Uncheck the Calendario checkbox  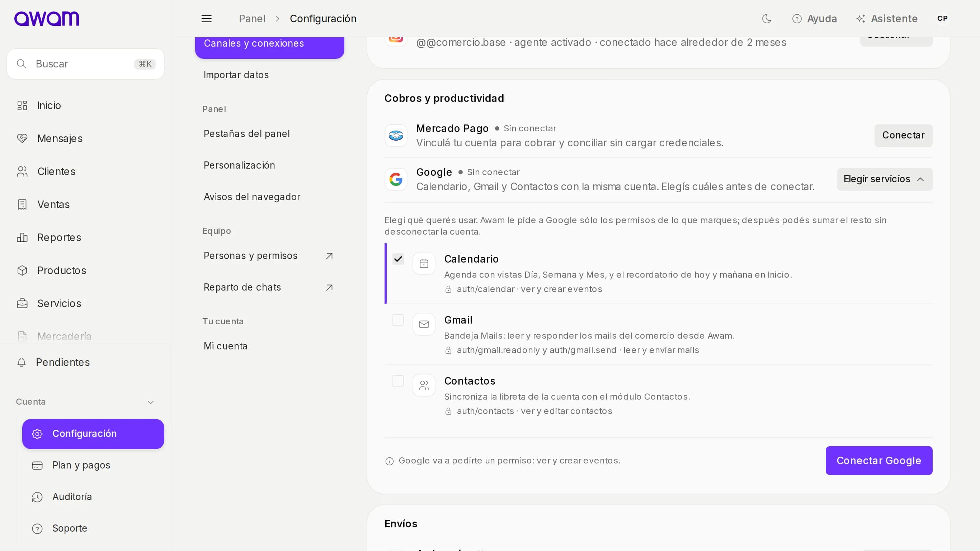click(x=398, y=259)
